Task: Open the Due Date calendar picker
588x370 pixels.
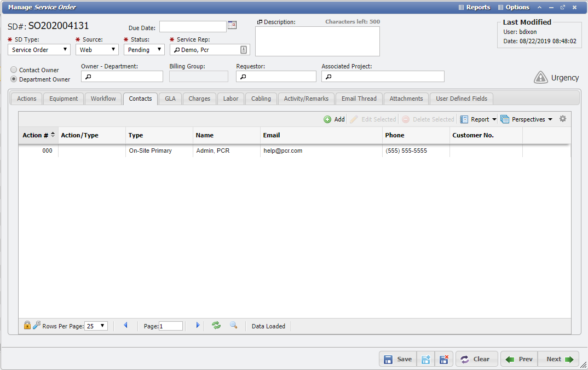Action: [x=232, y=25]
